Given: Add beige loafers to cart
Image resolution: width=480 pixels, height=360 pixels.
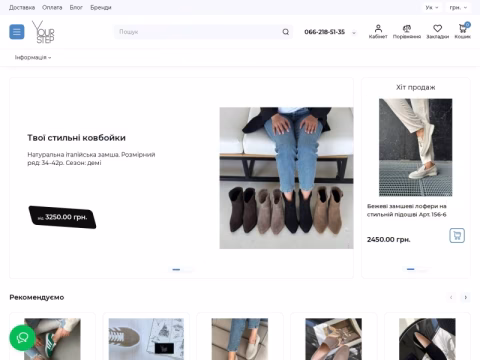Looking at the screenshot, I should tap(457, 236).
